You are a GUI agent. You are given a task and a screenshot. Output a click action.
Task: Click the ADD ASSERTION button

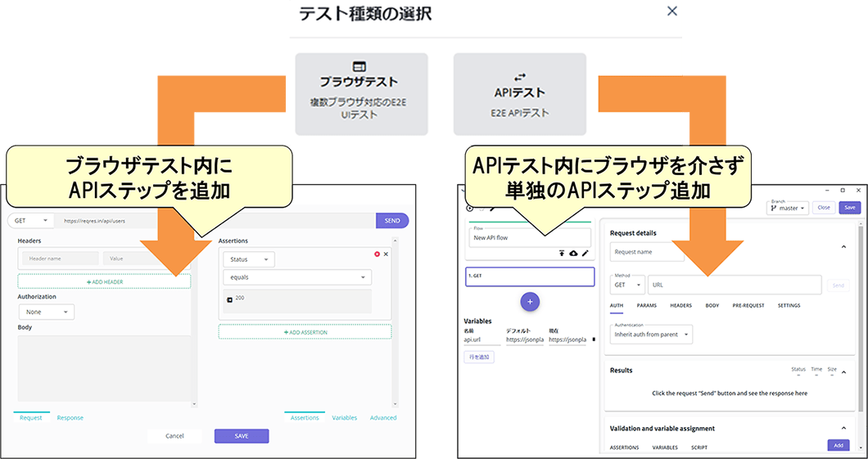coord(305,332)
